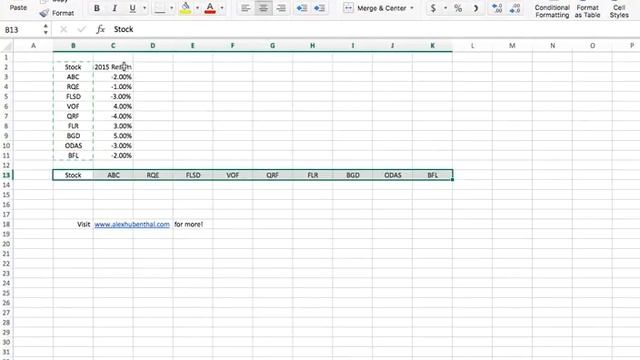Select column A header
Viewport: 640px width, 360px height.
(x=33, y=46)
